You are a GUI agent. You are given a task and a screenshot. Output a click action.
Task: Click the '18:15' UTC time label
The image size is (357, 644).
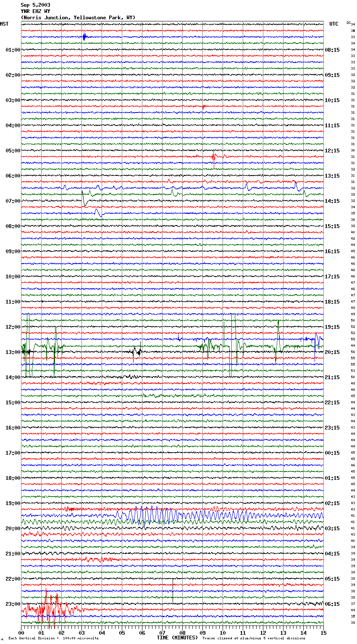pos(332,302)
